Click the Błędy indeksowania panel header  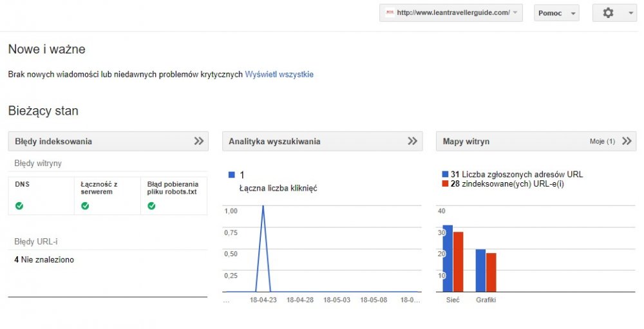[53, 142]
